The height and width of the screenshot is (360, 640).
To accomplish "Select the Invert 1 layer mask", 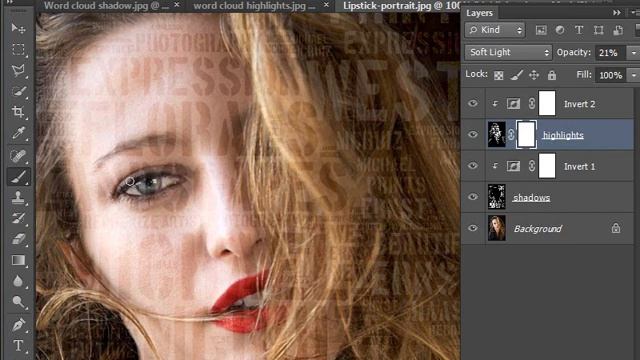I will (547, 166).
